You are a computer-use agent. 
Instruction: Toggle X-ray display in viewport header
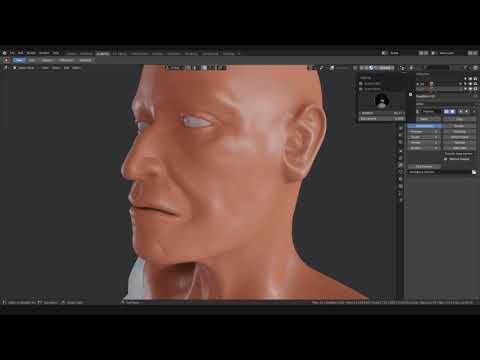click(356, 68)
